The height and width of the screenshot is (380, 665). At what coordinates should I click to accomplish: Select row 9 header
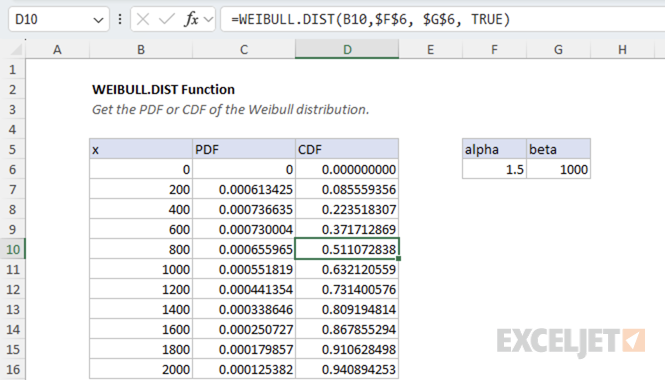tap(13, 229)
